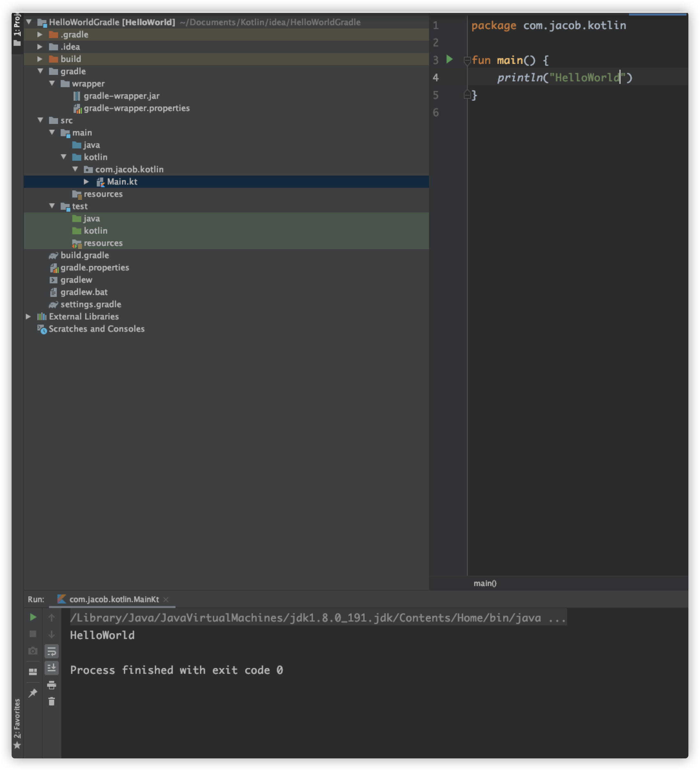Clear console with trash icon
Image resolution: width=700 pixels, height=770 pixels.
pos(52,701)
